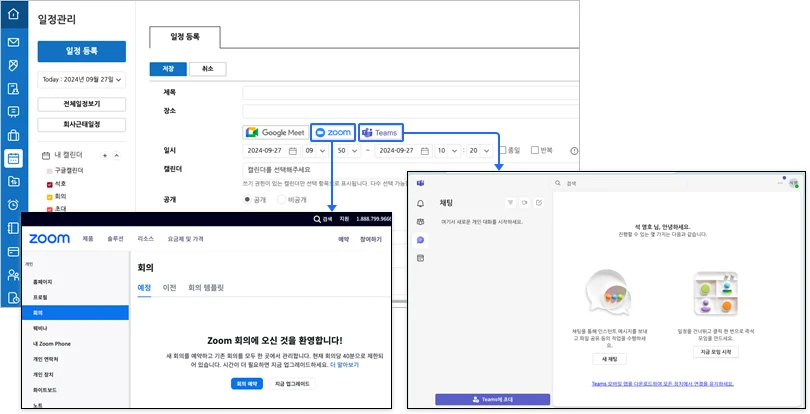Viewport: 810px width, 414px height.
Task: Click the new chat compose icon in Teams
Action: pos(539,202)
